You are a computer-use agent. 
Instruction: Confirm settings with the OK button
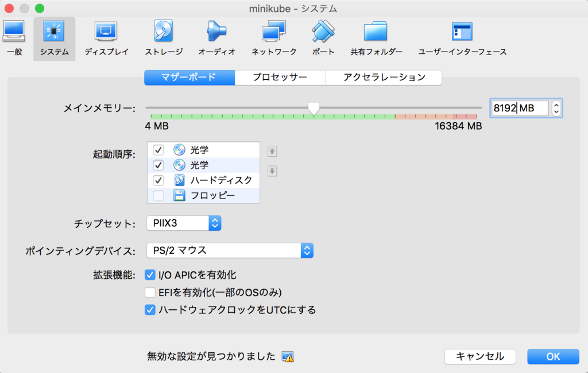pos(553,356)
